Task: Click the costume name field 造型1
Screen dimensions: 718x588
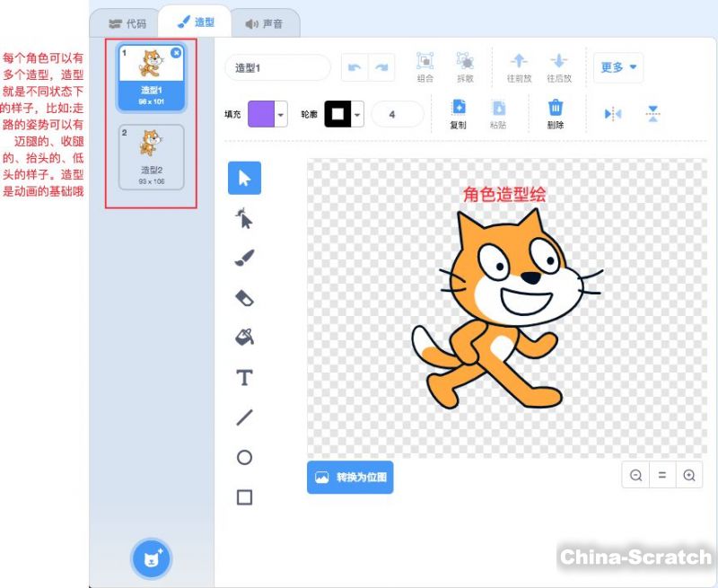Action: (x=277, y=67)
